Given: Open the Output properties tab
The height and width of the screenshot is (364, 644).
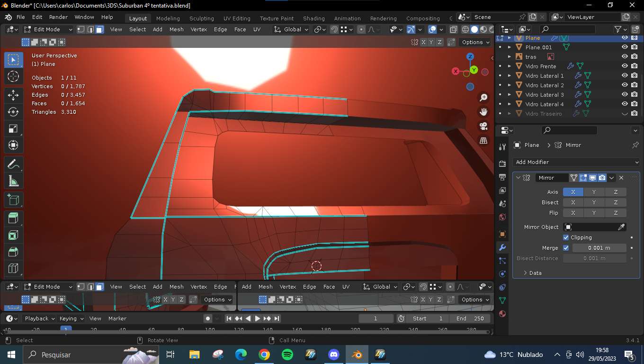Looking at the screenshot, I should coord(502,177).
